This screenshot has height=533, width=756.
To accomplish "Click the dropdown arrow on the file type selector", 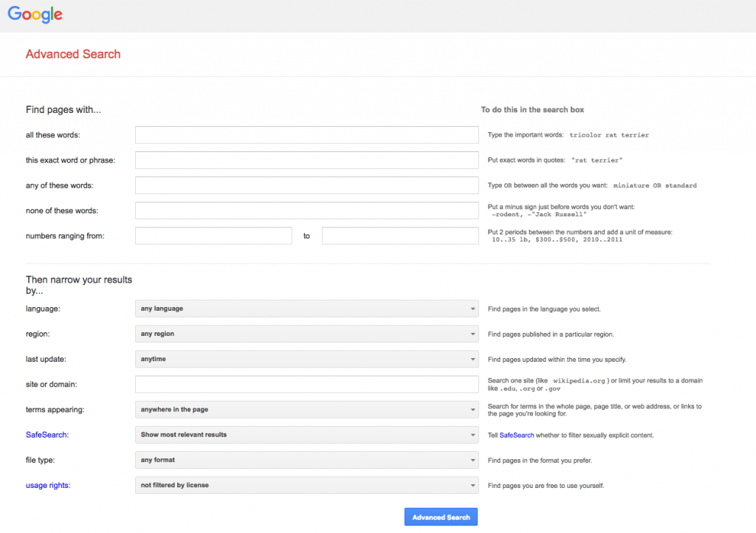I will click(x=472, y=460).
